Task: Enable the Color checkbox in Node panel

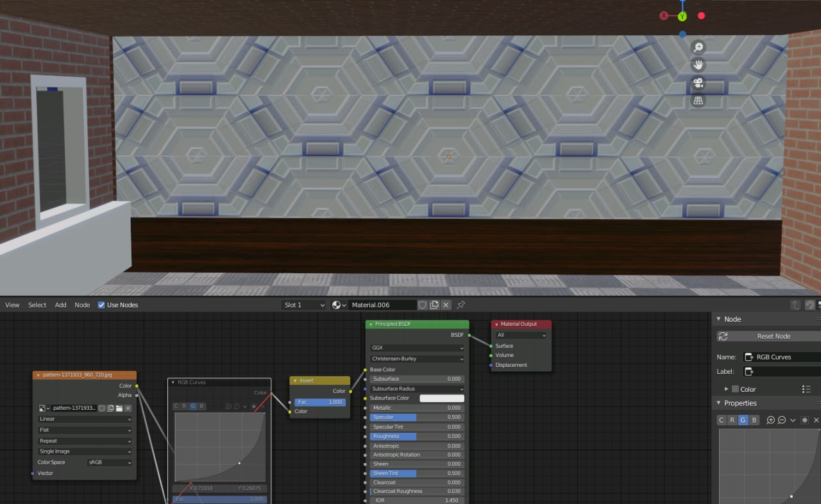Action: pyautogui.click(x=735, y=389)
